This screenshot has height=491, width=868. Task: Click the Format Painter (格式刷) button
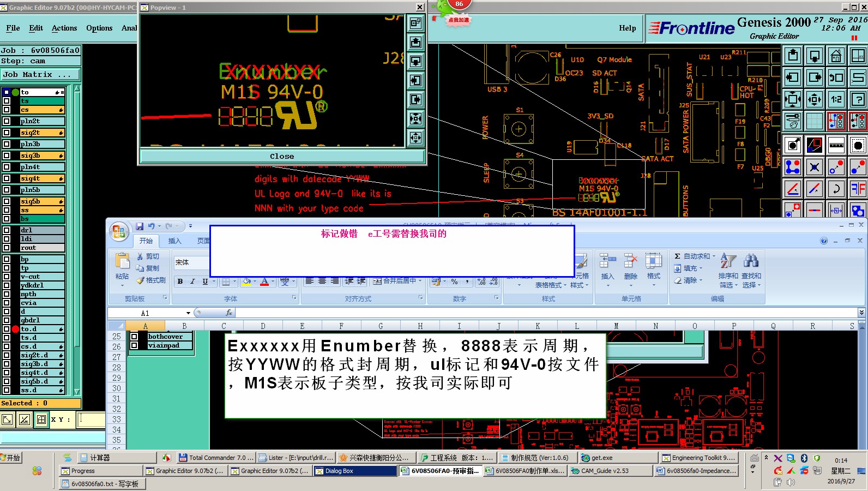coord(151,280)
